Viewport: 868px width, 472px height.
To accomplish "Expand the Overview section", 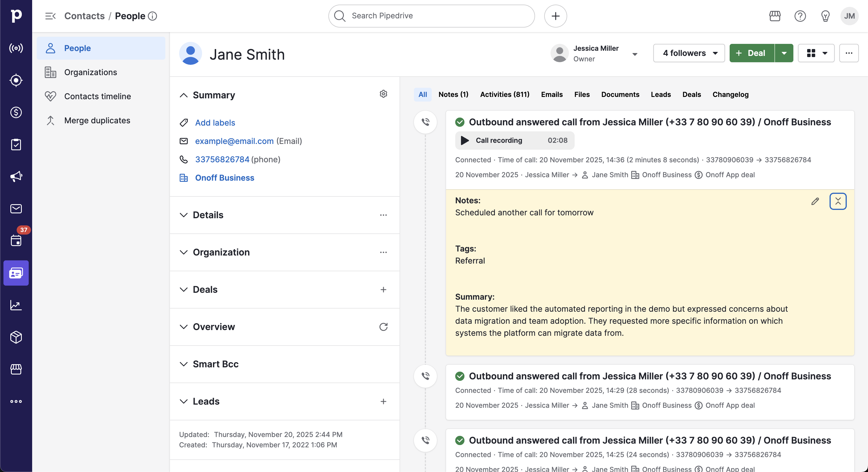I will click(x=184, y=327).
